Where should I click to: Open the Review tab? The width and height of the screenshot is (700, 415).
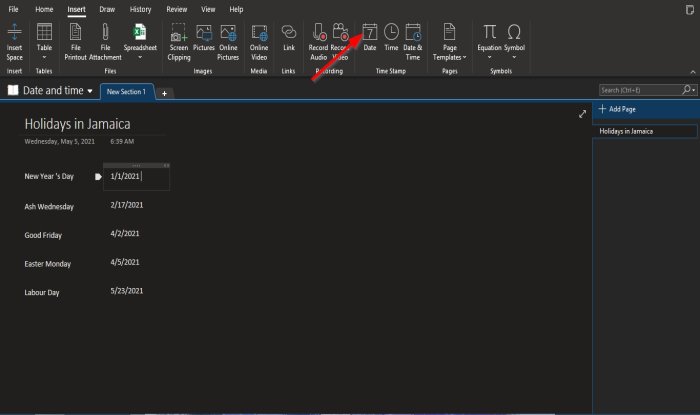pyautogui.click(x=177, y=9)
